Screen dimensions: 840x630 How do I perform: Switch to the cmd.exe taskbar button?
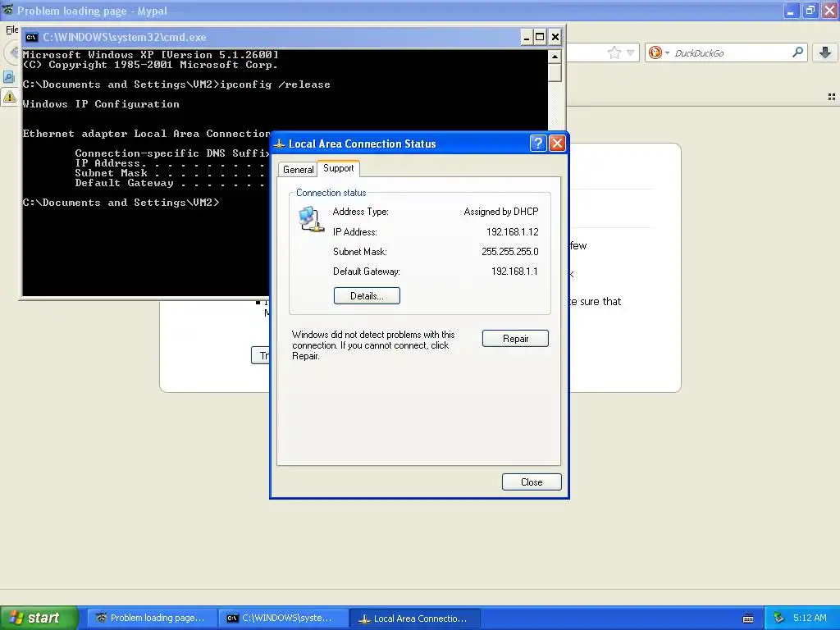click(x=283, y=618)
